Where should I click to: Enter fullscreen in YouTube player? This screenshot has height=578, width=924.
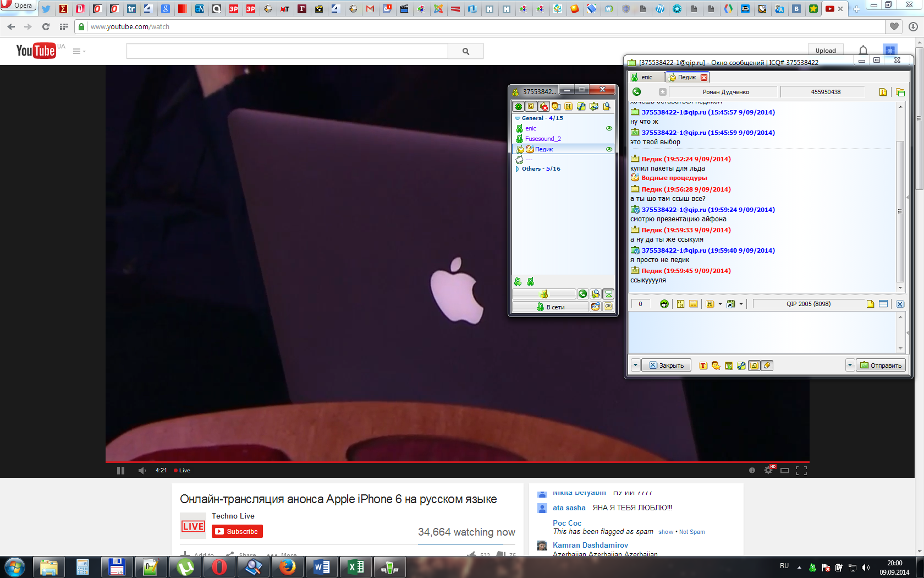[x=801, y=470]
